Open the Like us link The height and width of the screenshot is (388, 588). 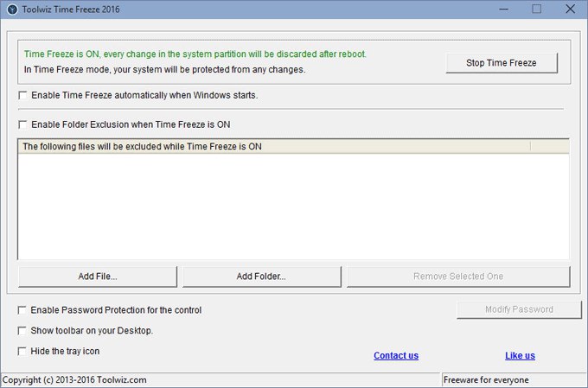pos(521,355)
